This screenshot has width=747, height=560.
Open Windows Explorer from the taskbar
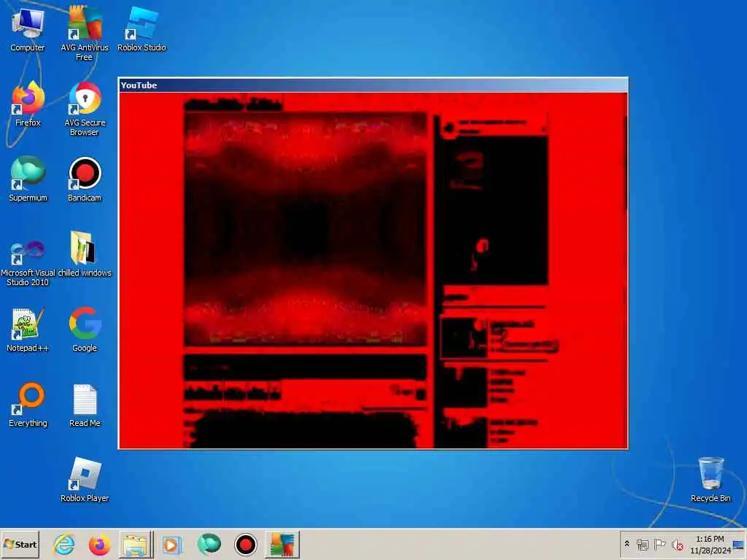[135, 544]
